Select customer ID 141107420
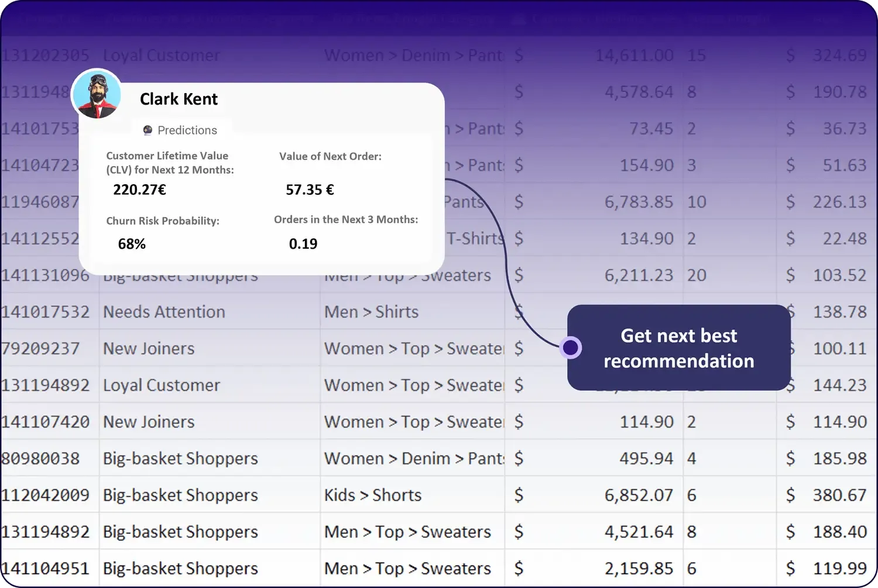Screen dimensions: 878x588 [x=45, y=422]
